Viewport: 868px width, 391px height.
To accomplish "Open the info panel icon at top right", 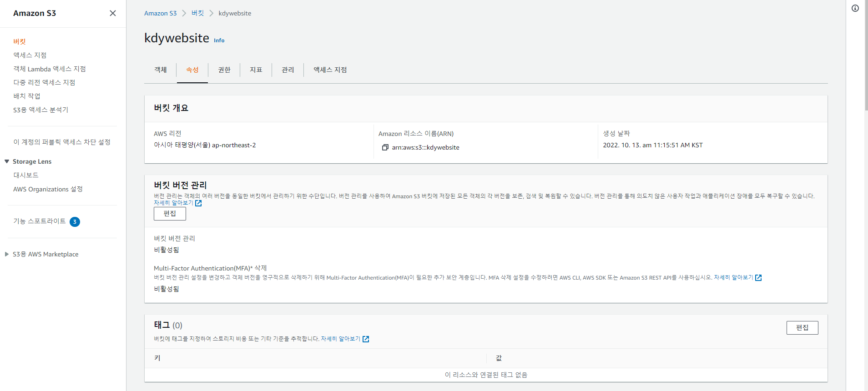I will point(855,8).
